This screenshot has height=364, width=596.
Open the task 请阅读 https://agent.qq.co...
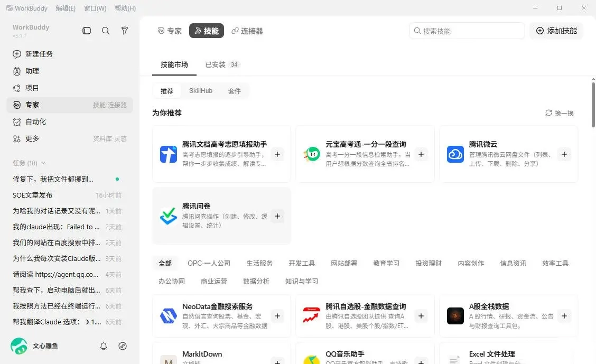coord(70,274)
